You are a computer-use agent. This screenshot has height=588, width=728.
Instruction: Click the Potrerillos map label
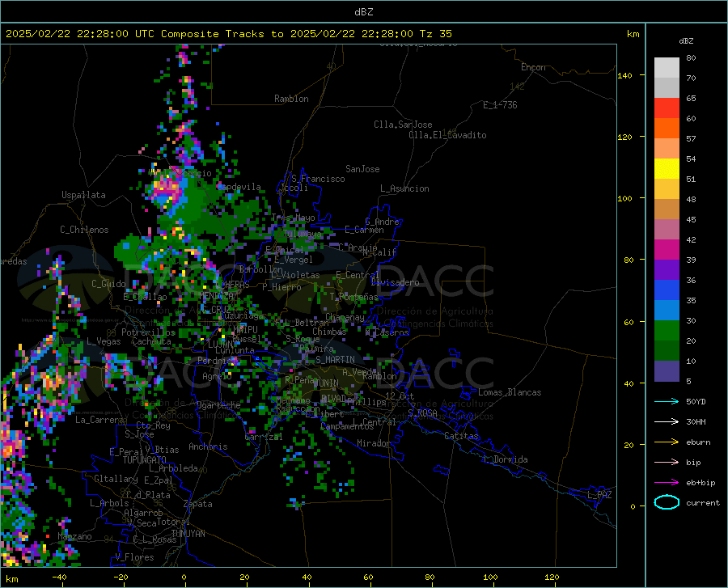[148, 332]
